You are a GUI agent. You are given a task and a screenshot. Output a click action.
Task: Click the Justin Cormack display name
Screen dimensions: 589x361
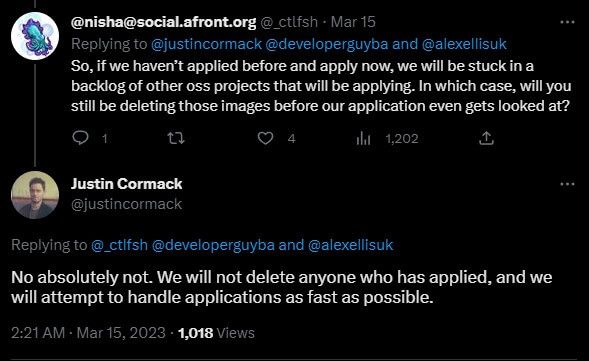tap(127, 184)
